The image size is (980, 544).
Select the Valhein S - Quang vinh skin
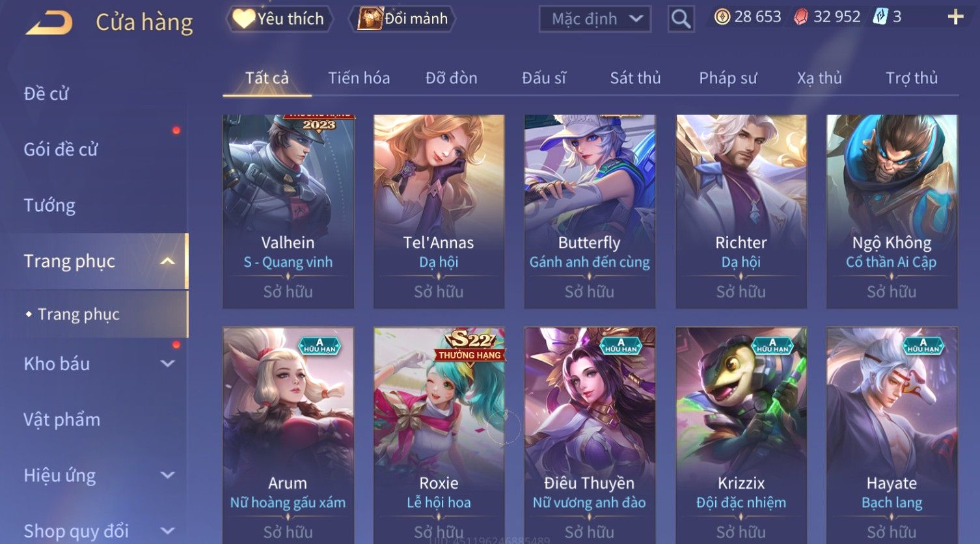(288, 211)
